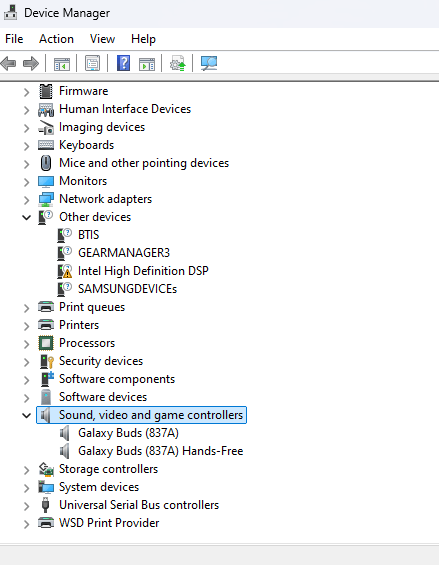The height and width of the screenshot is (565, 439).
Task: Collapse Sound, video and game controllers
Action: coord(26,415)
